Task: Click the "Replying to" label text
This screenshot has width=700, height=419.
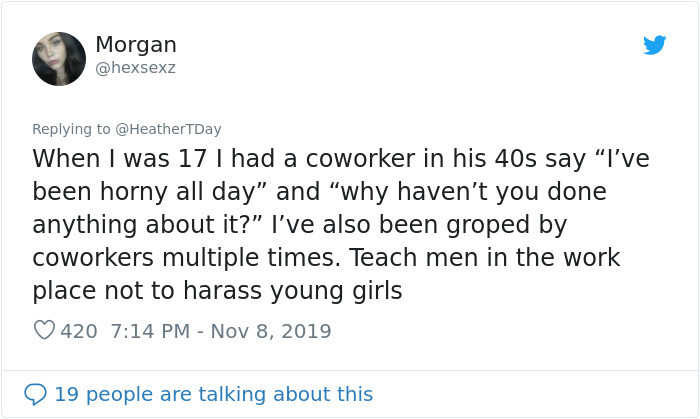Action: click(x=72, y=129)
